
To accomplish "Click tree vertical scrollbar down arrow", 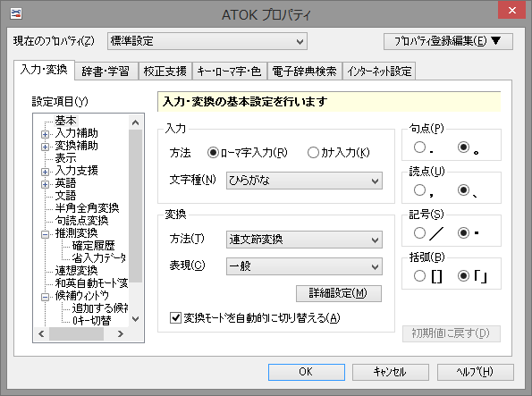I will click(x=135, y=319).
